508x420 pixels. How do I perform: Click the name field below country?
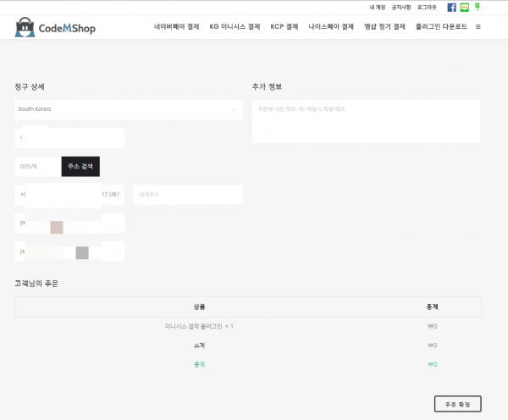click(69, 138)
